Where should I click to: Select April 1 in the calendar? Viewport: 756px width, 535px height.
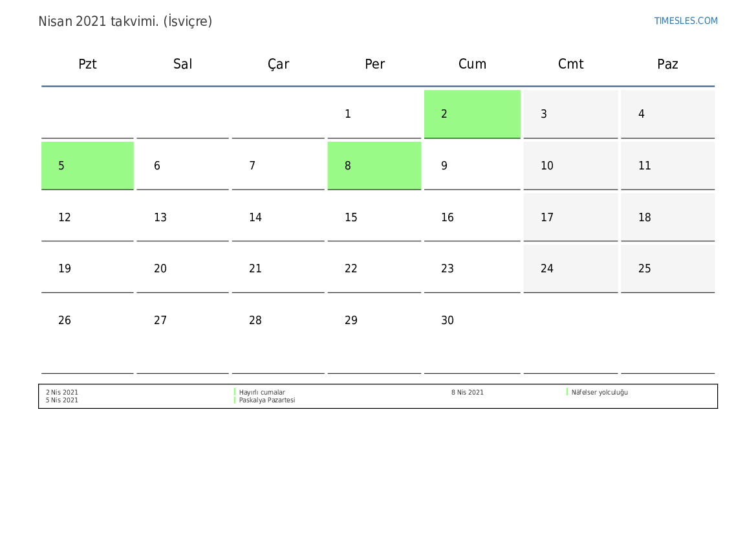[374, 114]
